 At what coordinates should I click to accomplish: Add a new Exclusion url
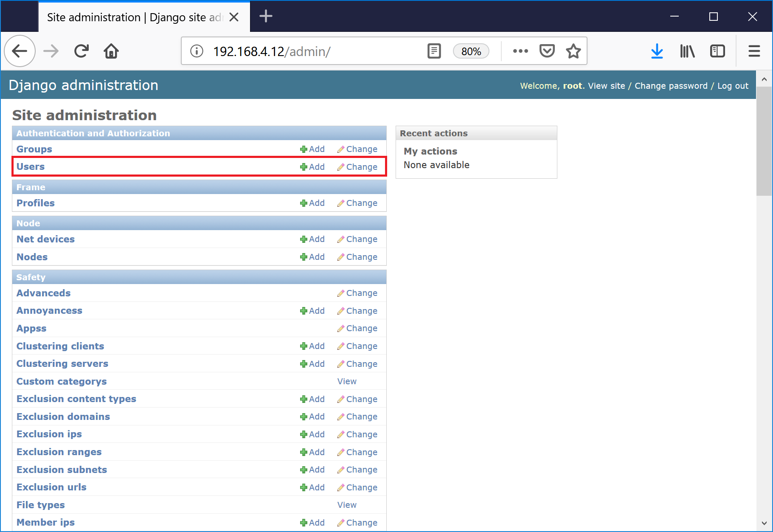pos(312,487)
